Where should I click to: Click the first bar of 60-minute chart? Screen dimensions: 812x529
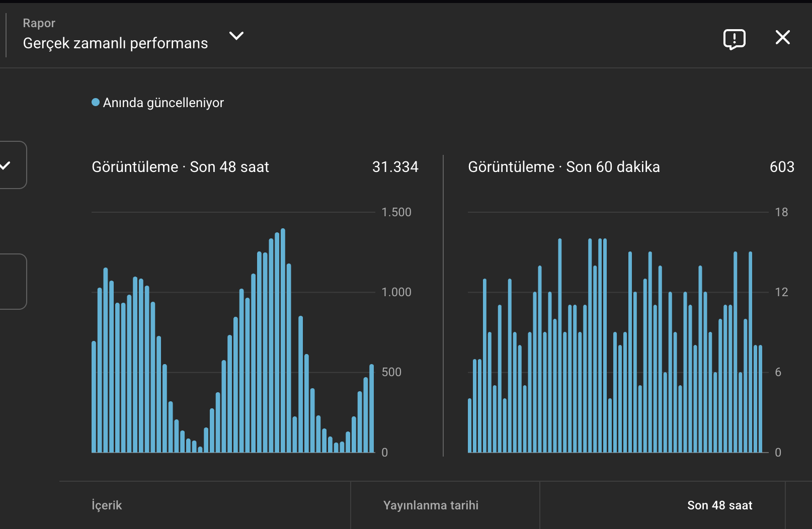tap(470, 425)
